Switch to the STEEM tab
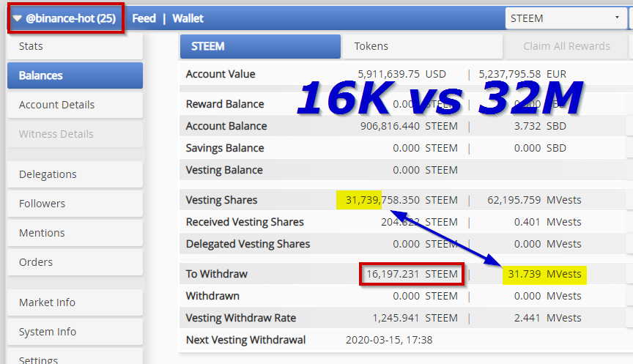 click(260, 46)
